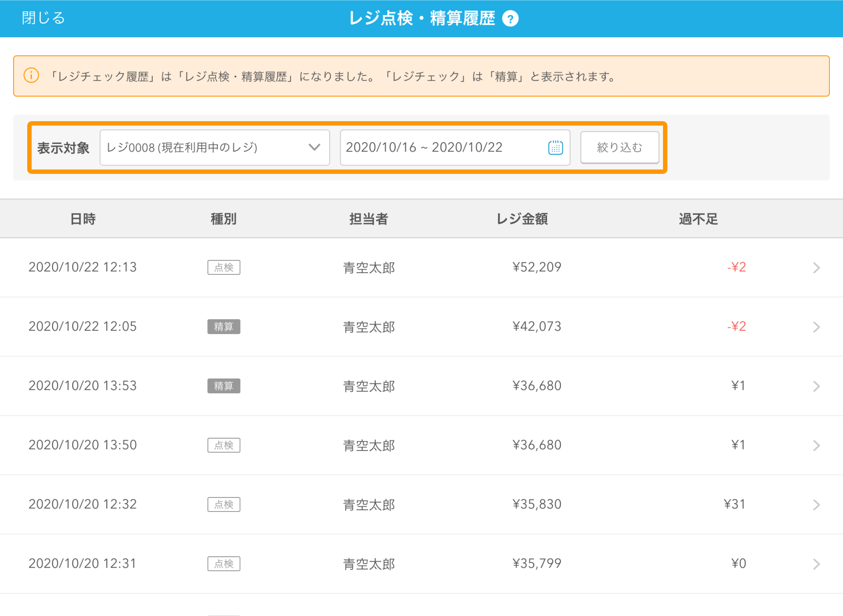
Task: Click the 精算 badge on 12:05 row
Action: click(x=224, y=327)
